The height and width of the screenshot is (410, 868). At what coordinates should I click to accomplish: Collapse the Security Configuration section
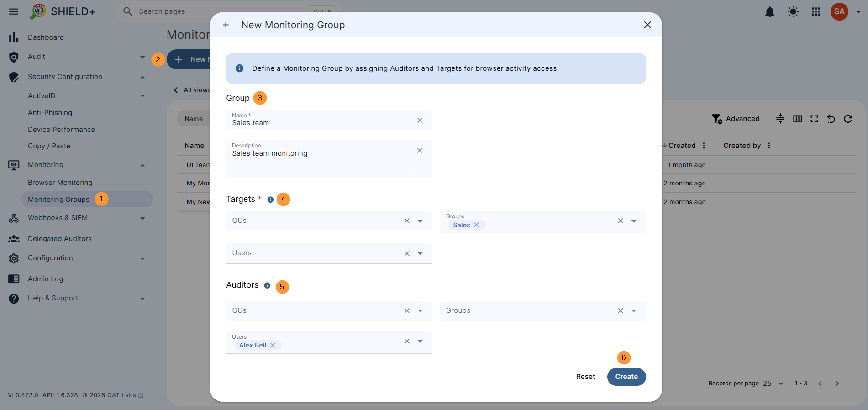(142, 77)
